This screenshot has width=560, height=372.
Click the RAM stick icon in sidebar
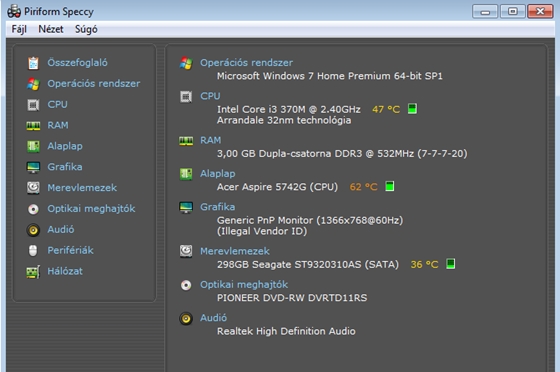coord(33,126)
